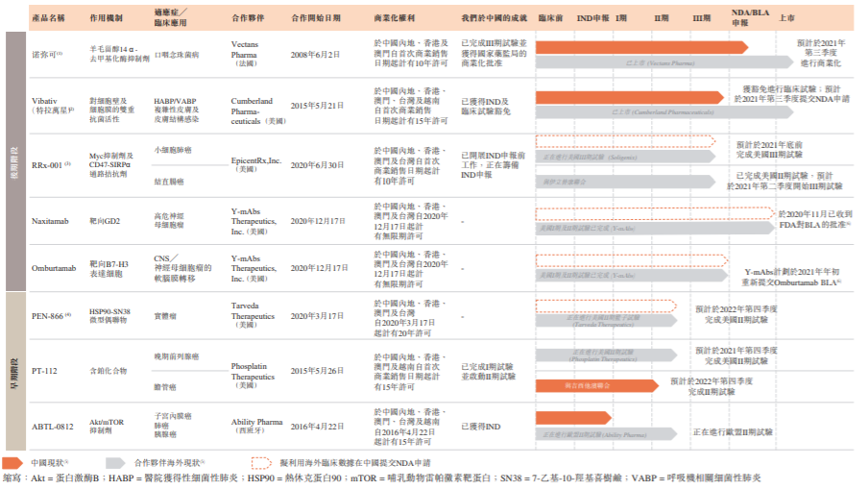Image resolution: width=868 pixels, height=490 pixels.
Task: Click the orange progress bar in the ABTL-0812 row
Action: pyautogui.click(x=573, y=418)
